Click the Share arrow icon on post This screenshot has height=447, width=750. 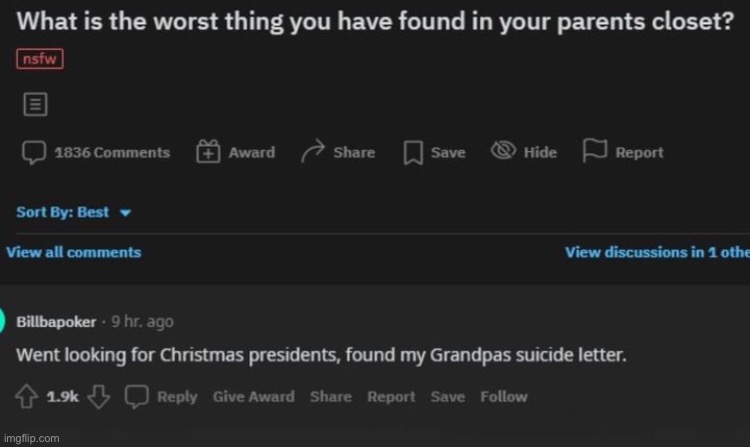(x=313, y=152)
